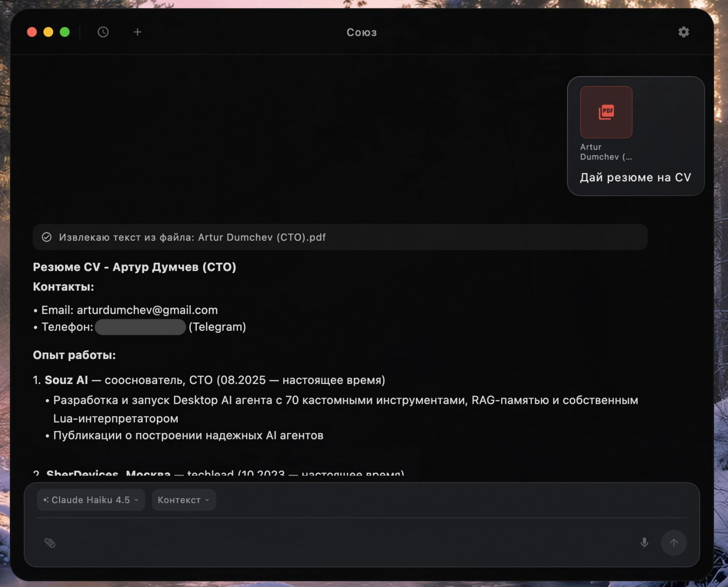The width and height of the screenshot is (728, 587).
Task: Open settings using the gear icon
Action: 683,32
